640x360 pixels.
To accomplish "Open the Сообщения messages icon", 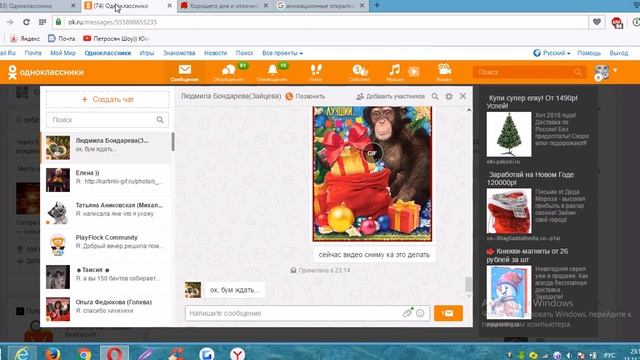I will (x=185, y=73).
